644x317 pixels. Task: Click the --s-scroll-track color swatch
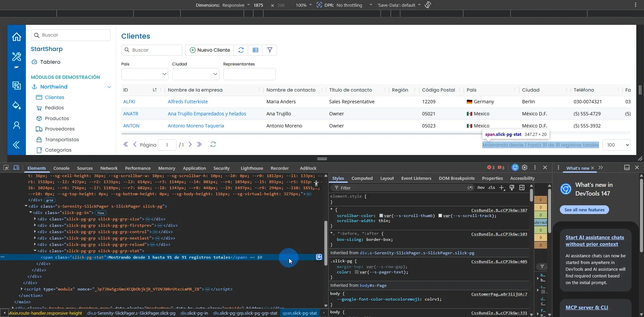[x=440, y=216]
